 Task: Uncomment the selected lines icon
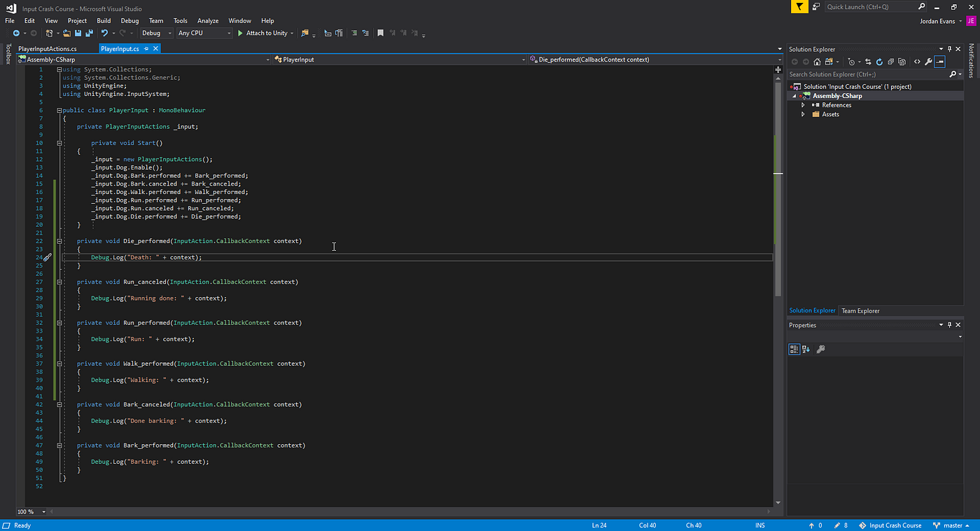point(365,33)
